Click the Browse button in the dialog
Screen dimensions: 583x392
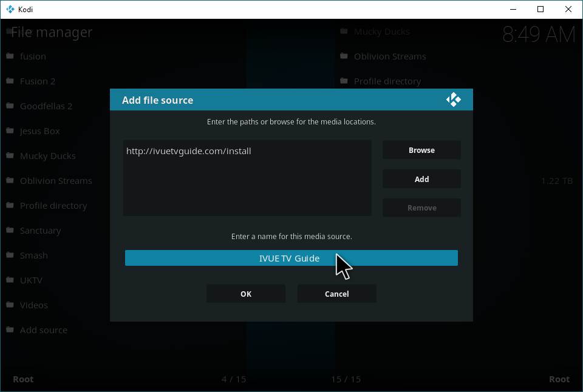coord(421,150)
